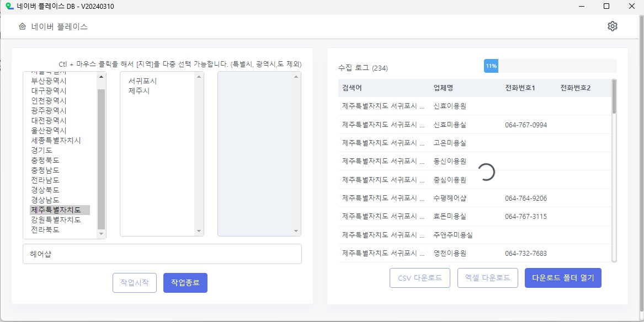Image resolution: width=644 pixels, height=322 pixels.
Task: Select 부산광역시 in the region list
Action: (x=49, y=81)
